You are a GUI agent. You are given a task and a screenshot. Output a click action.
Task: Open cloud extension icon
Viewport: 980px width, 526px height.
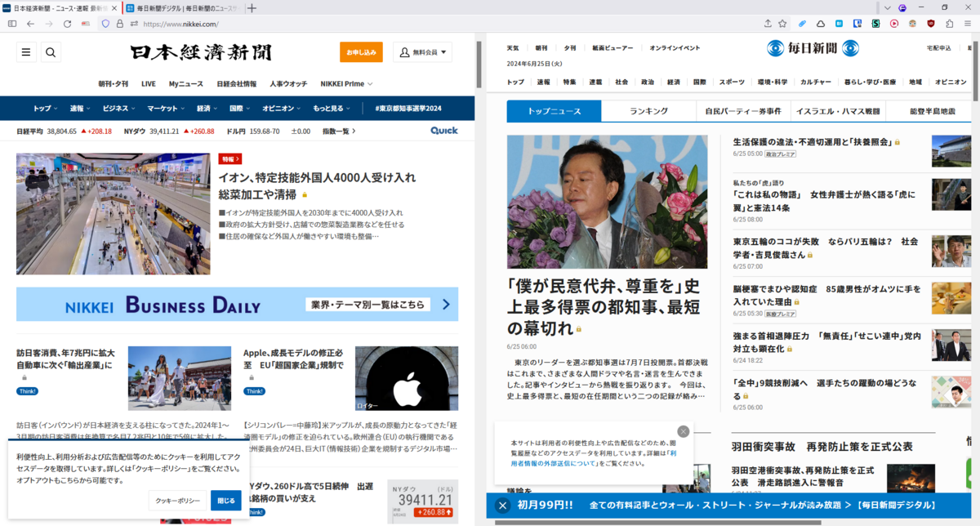pyautogui.click(x=820, y=24)
